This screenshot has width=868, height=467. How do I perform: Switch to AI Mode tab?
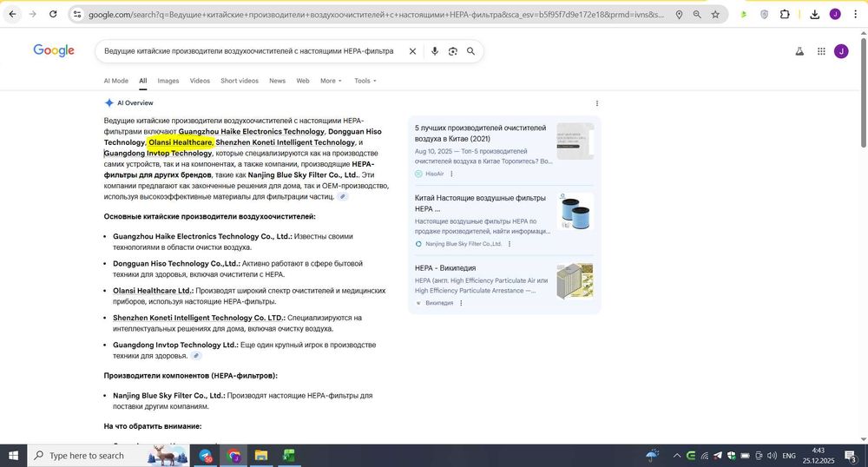(x=115, y=81)
